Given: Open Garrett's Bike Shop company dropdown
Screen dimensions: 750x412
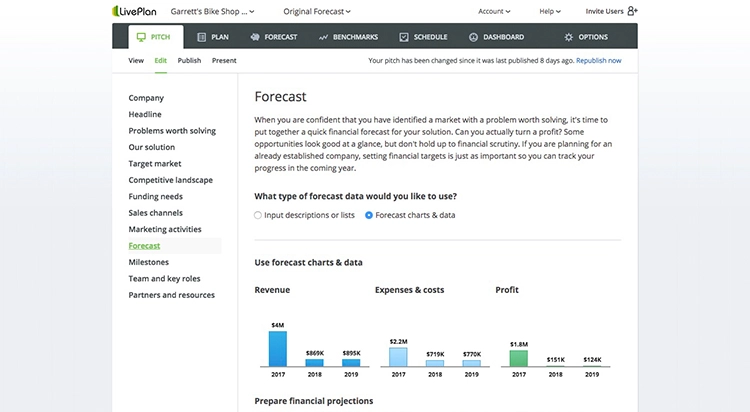Looking at the screenshot, I should click(x=212, y=11).
